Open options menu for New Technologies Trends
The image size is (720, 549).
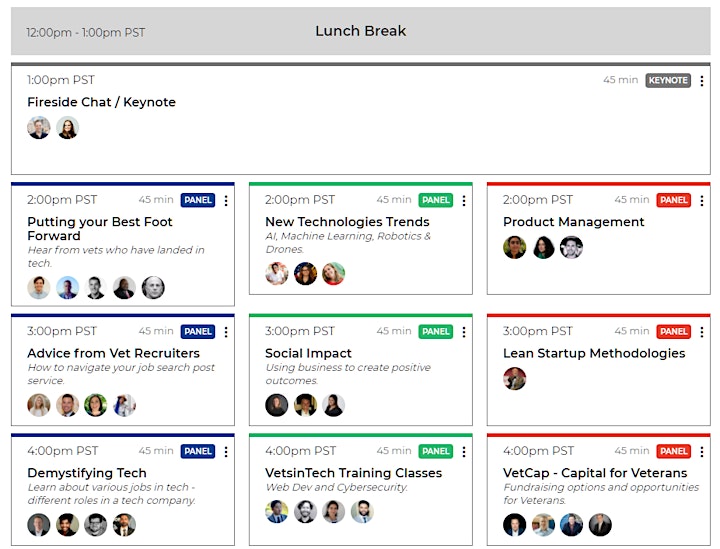[463, 201]
